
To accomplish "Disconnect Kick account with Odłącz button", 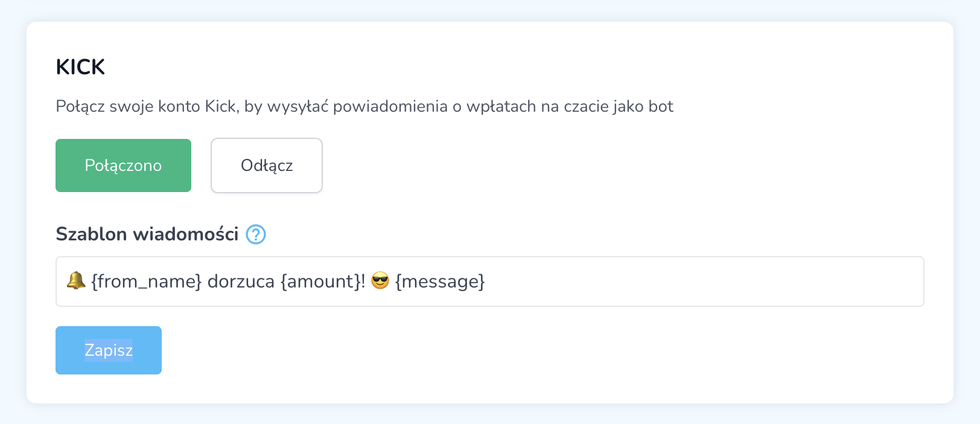I will click(266, 165).
